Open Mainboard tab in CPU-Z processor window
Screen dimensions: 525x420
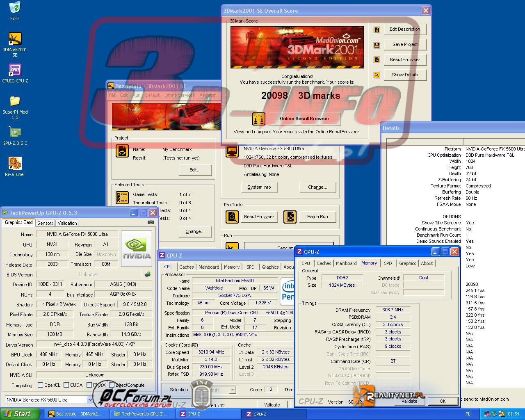(209, 267)
